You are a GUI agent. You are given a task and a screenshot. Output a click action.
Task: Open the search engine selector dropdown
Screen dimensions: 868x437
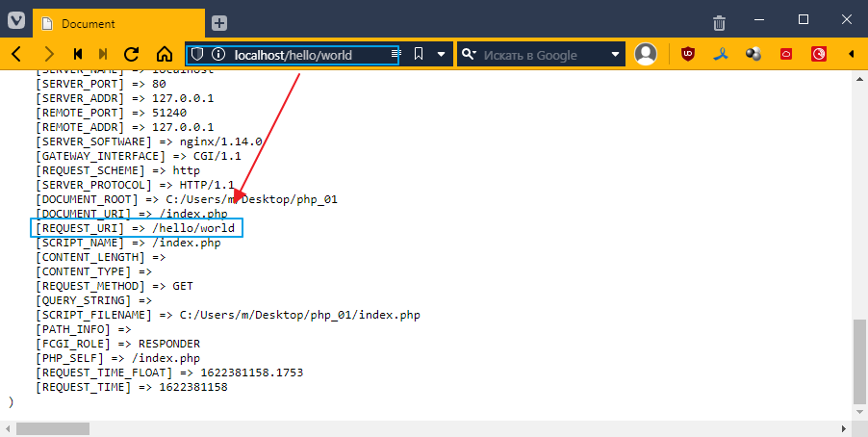tap(469, 55)
